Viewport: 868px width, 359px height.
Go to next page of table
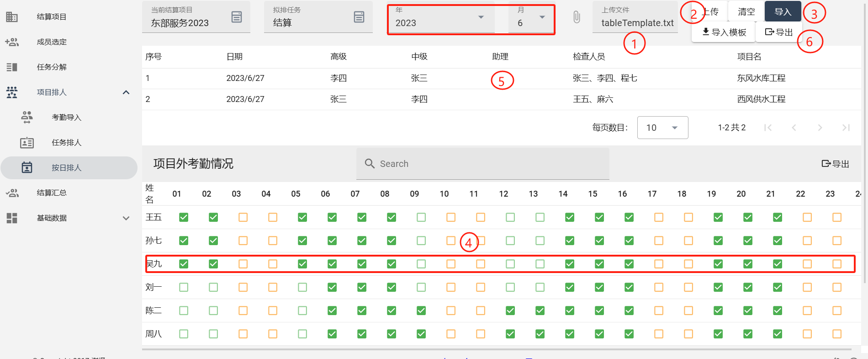[820, 128]
